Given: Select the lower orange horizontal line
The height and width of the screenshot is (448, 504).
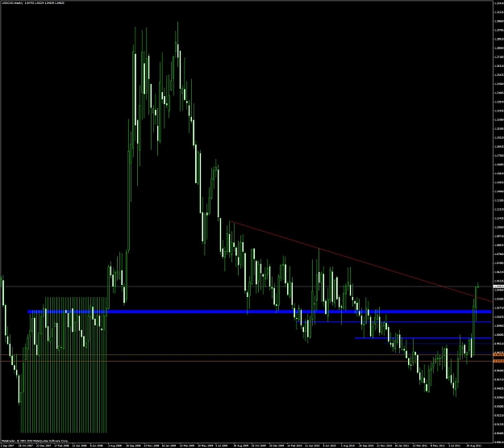Looking at the screenshot, I should (246, 361).
